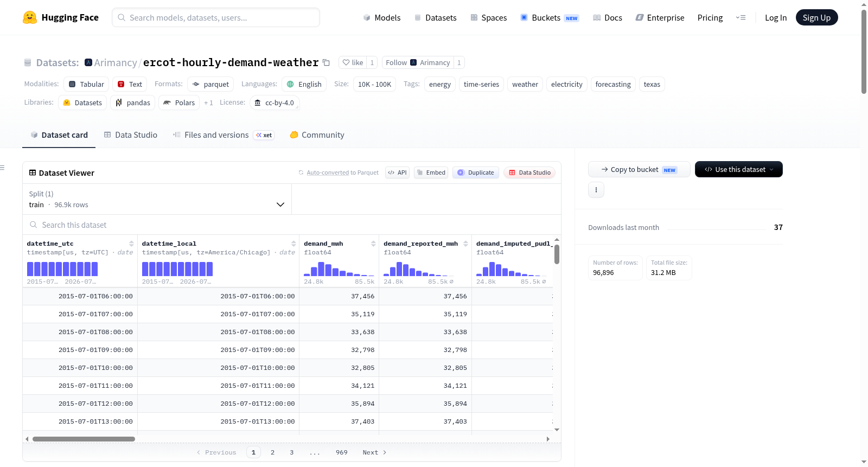868x467 pixels.
Task: Go to the Community tab
Action: tap(317, 135)
